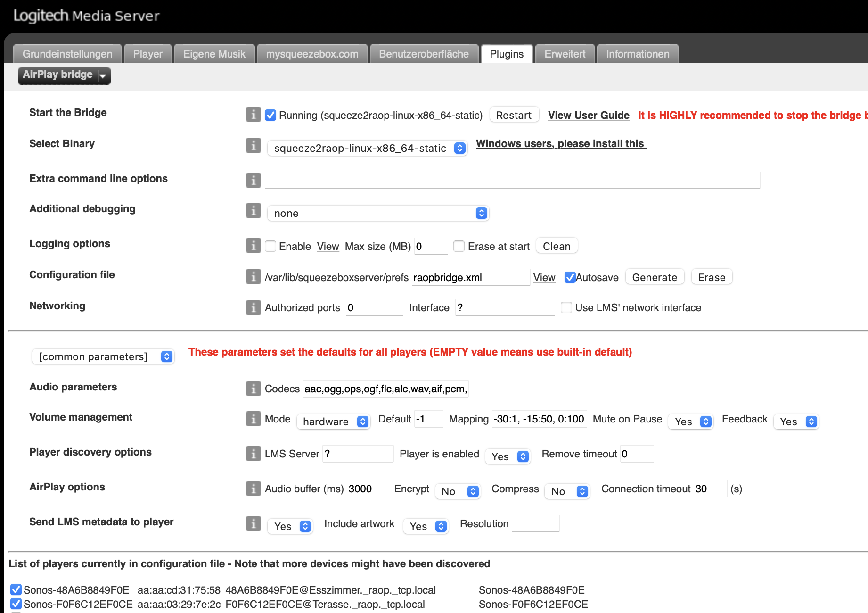Viewport: 868px width, 613px height.
Task: Open the common parameters player selector
Action: 103,356
